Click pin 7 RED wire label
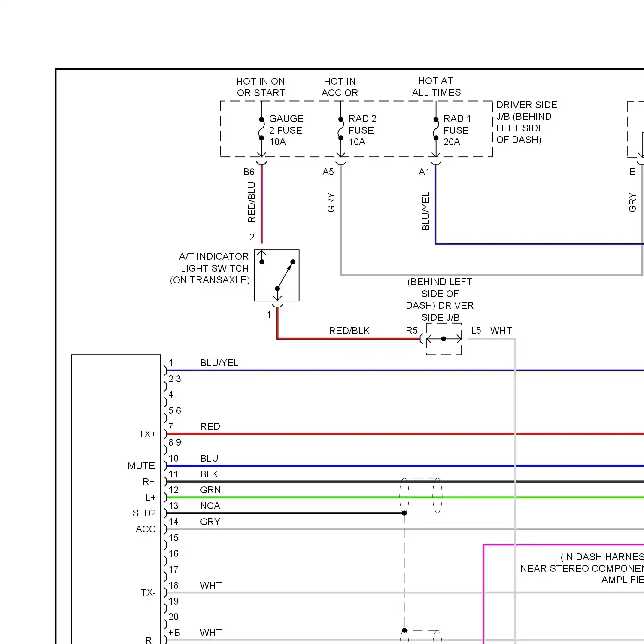 210,426
